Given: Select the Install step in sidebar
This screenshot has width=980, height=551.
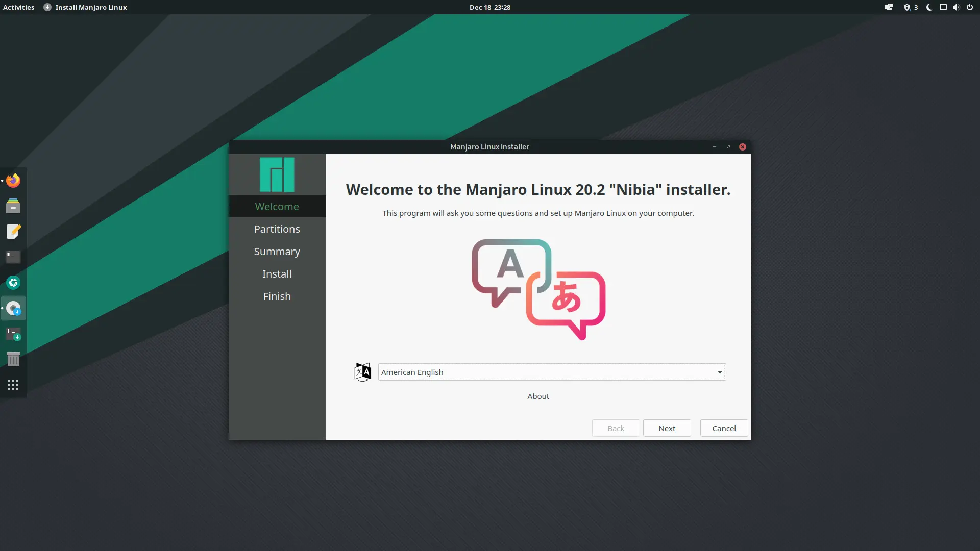Looking at the screenshot, I should pyautogui.click(x=277, y=273).
